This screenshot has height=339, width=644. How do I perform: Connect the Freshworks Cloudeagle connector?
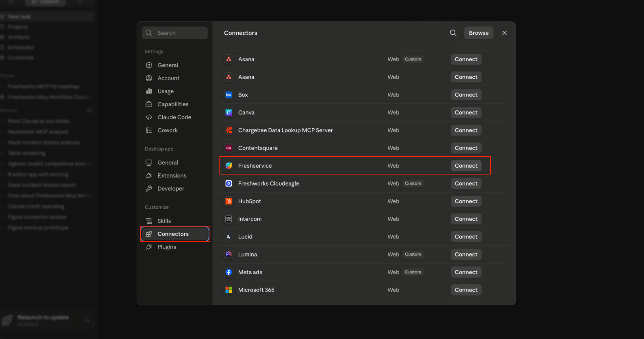click(466, 183)
